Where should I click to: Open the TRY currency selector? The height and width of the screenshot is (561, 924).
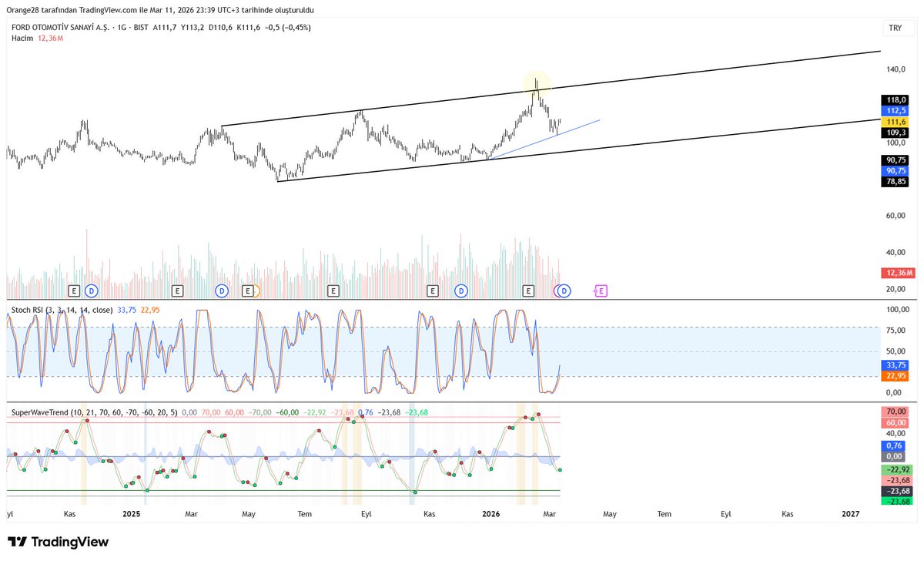[x=895, y=28]
